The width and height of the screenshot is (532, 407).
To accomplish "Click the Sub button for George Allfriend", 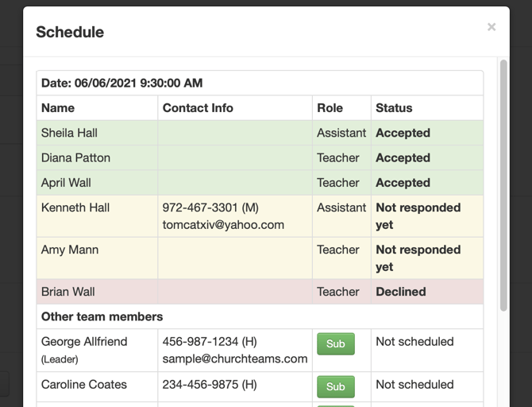I will coord(336,344).
